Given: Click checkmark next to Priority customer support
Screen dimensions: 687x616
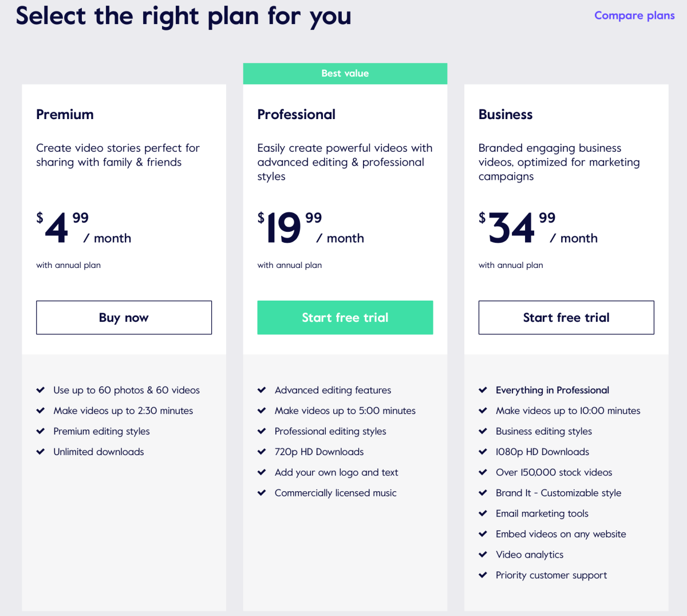Looking at the screenshot, I should (x=483, y=575).
